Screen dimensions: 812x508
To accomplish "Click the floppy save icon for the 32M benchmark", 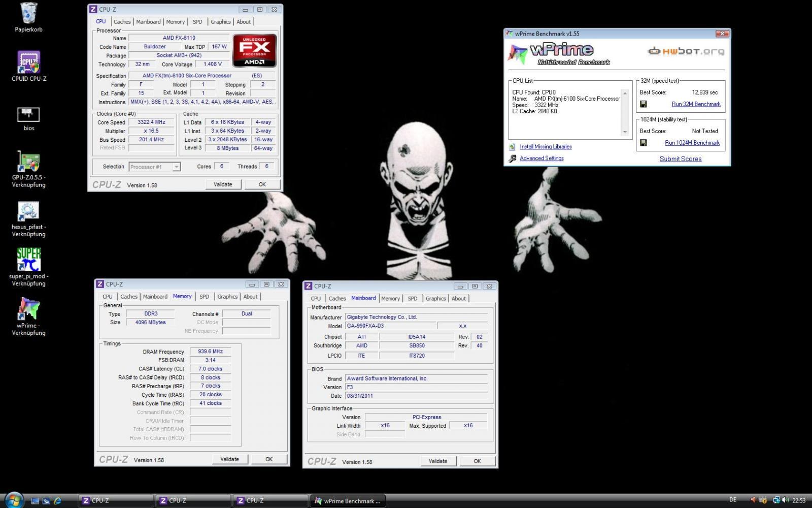I will click(x=643, y=104).
